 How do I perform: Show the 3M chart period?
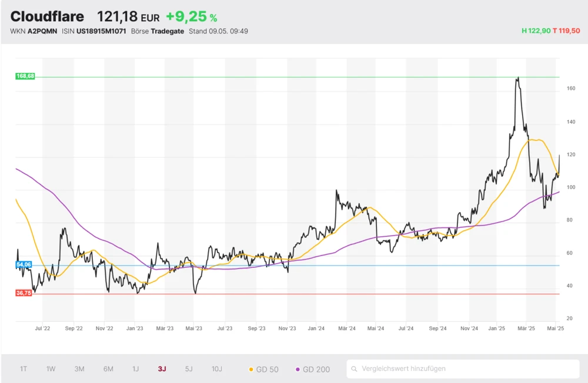[79, 369]
